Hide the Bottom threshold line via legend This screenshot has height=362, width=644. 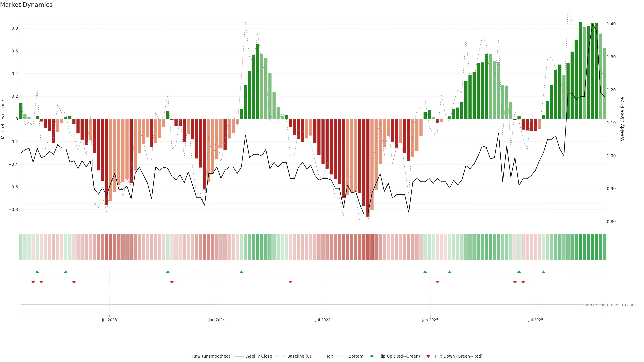pyautogui.click(x=356, y=356)
